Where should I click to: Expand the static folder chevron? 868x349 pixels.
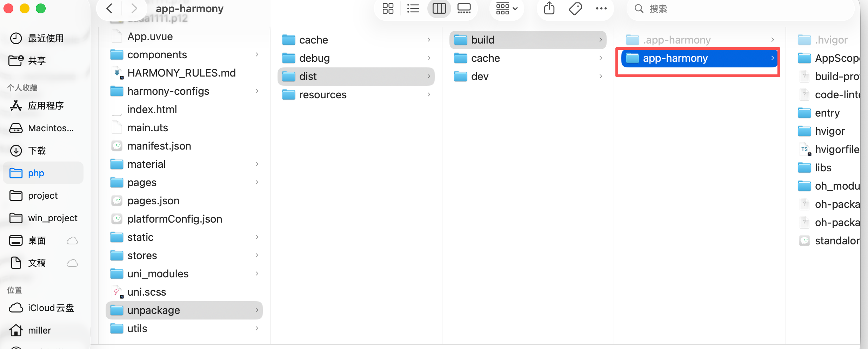[x=257, y=237]
